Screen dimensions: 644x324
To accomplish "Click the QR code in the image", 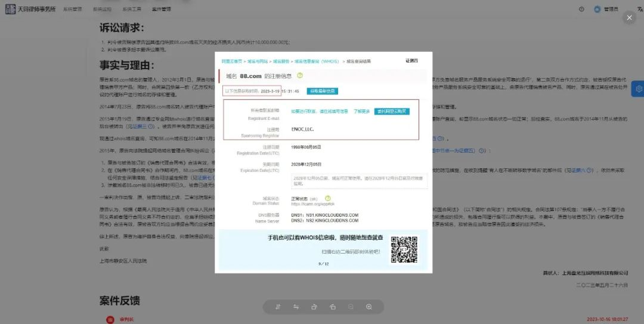I will [x=404, y=249].
